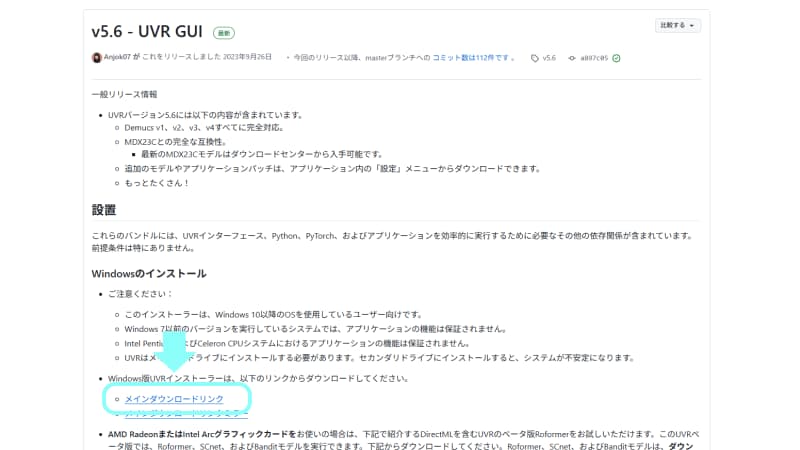
Task: Click the Windows 10以降のOS installer note line
Action: point(273,314)
